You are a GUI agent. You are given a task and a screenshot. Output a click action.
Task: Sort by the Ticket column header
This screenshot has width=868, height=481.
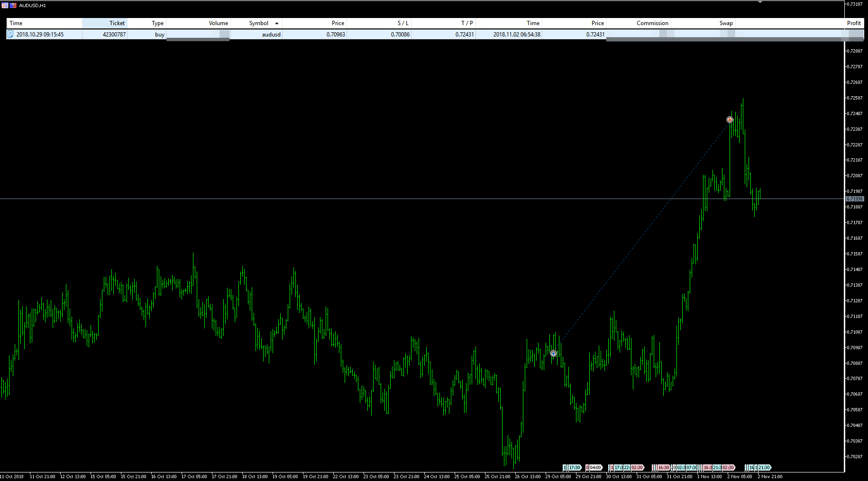tap(105, 23)
